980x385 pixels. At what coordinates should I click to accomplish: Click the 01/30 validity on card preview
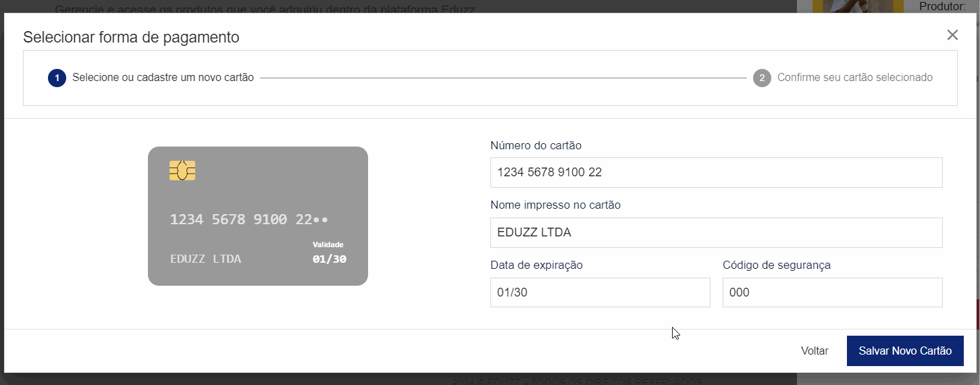click(x=329, y=259)
